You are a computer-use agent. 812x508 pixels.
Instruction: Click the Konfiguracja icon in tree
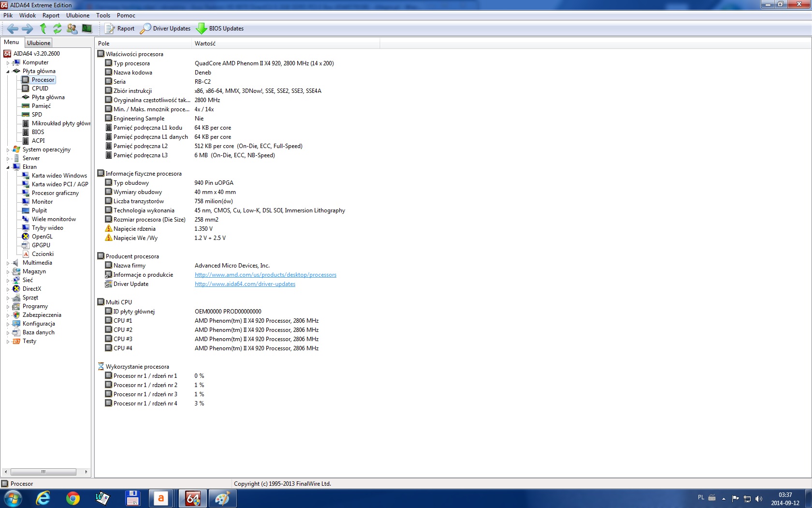point(16,324)
